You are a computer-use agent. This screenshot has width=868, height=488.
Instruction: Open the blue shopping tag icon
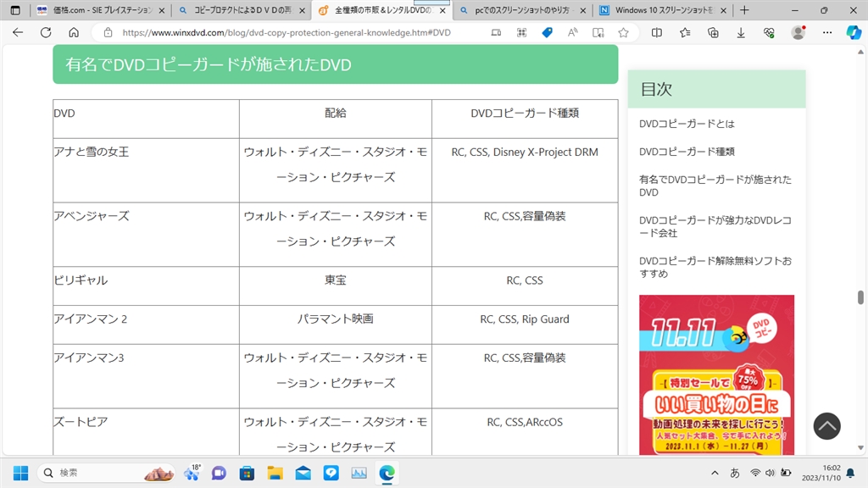pyautogui.click(x=547, y=33)
